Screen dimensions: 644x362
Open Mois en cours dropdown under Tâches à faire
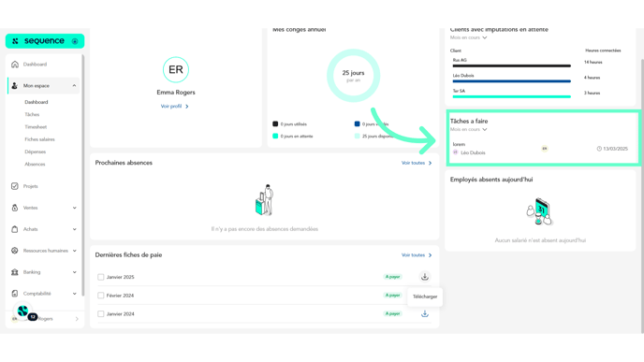click(x=468, y=129)
